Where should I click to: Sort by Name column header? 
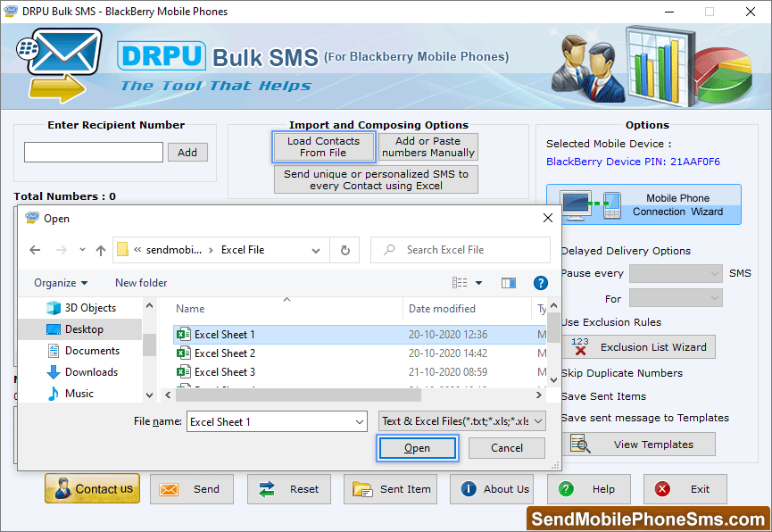point(190,309)
